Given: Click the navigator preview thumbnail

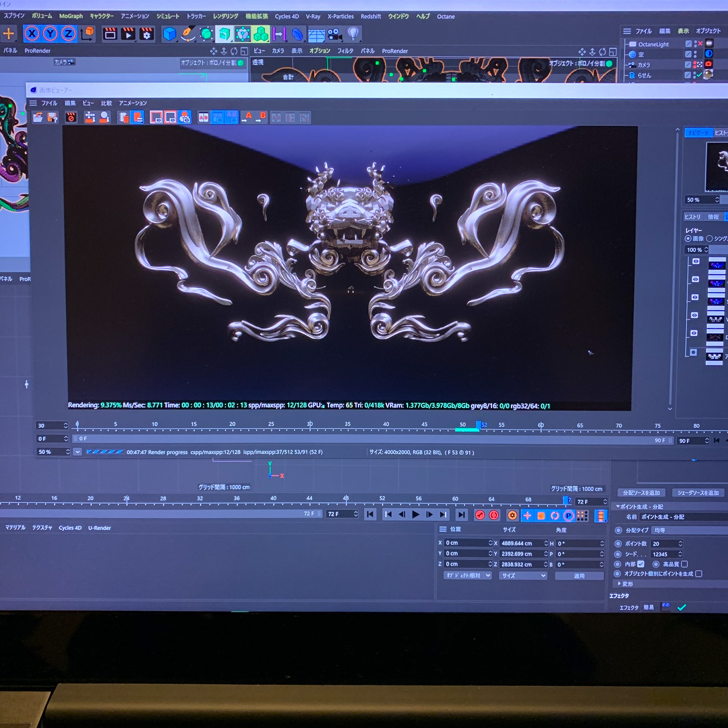Looking at the screenshot, I should pos(717,166).
